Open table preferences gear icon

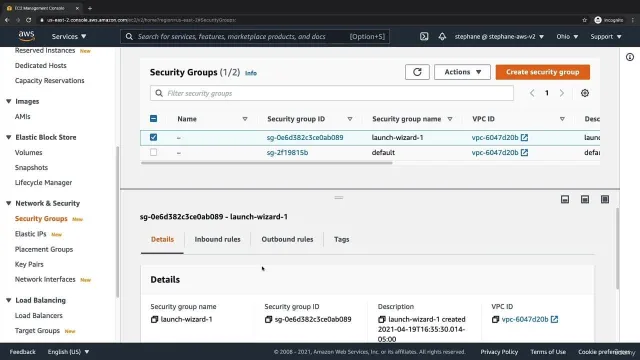click(585, 93)
